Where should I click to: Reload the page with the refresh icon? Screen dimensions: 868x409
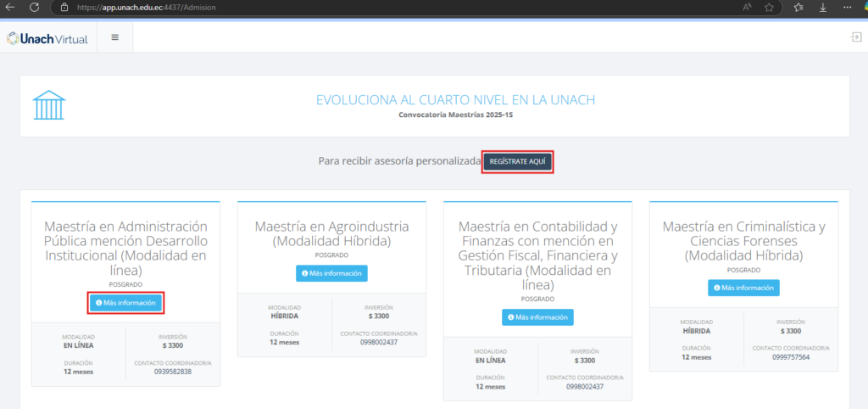pos(34,7)
